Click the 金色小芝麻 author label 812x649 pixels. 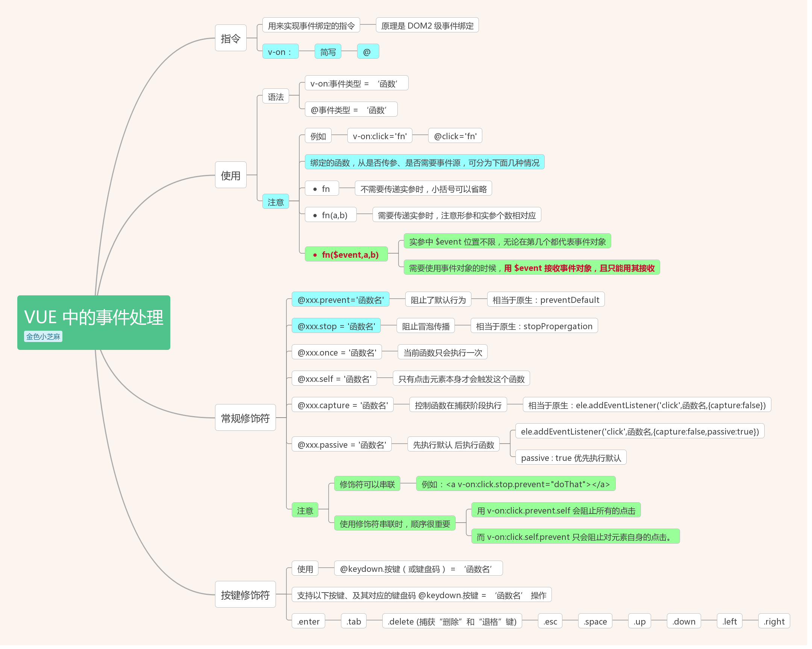(x=43, y=336)
